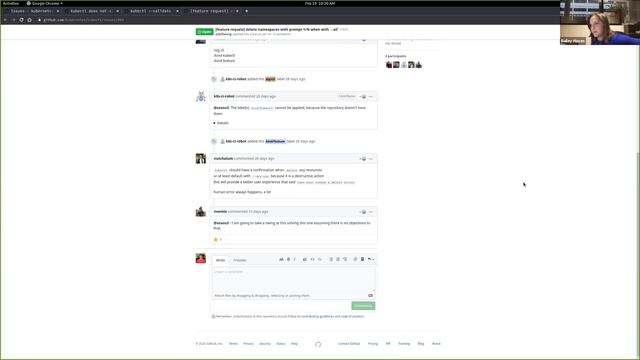The height and width of the screenshot is (360, 640).
Task: Open the Status footer link
Action: tap(281, 344)
